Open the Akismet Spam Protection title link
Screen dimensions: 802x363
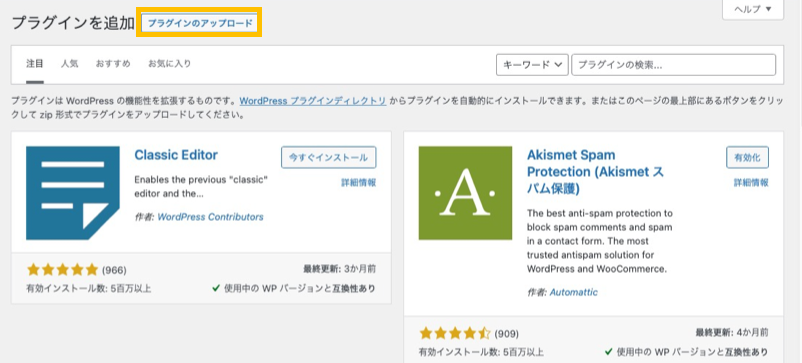click(595, 172)
